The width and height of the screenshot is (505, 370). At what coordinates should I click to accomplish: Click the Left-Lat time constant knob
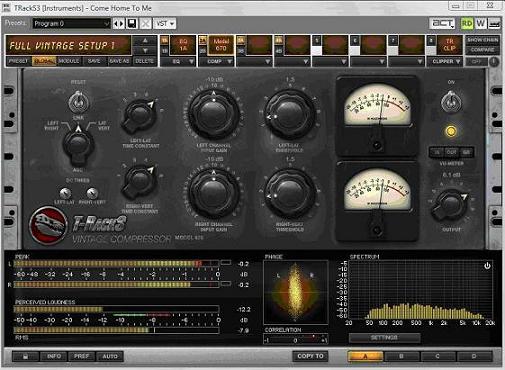pyautogui.click(x=139, y=115)
